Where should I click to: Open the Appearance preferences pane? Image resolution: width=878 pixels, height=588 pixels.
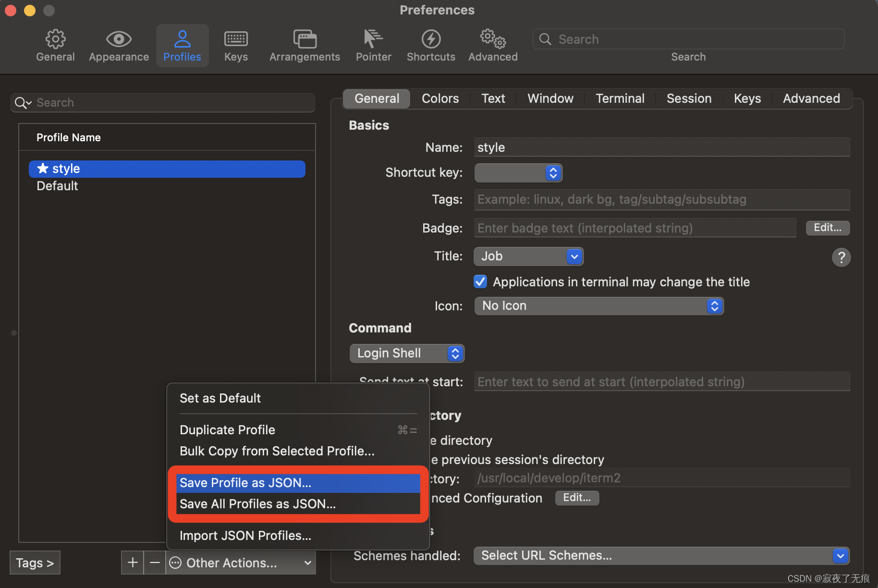(118, 45)
